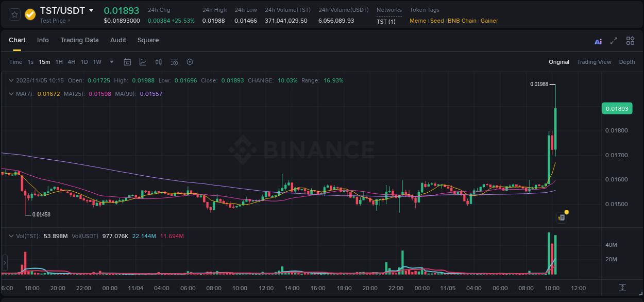Open the widgets grid icon
Viewport: 644px width, 302px height.
pyautogui.click(x=630, y=41)
